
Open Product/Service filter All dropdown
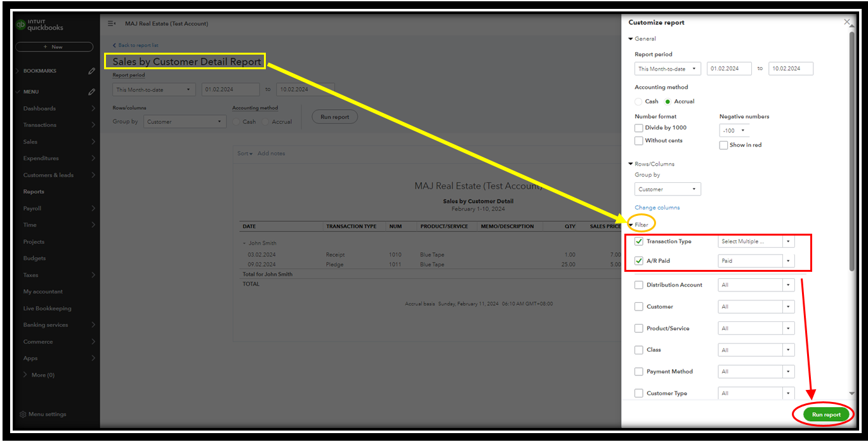pos(756,328)
